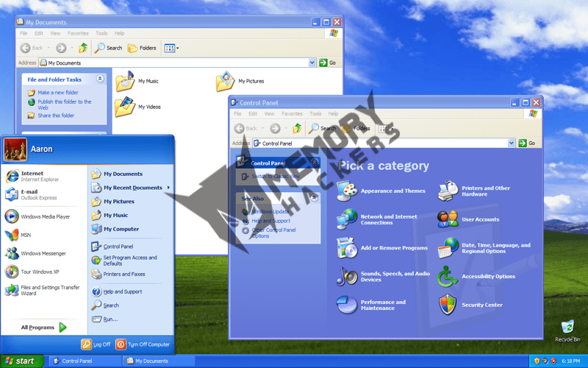Image resolution: width=588 pixels, height=368 pixels.
Task: Open the Favorites menu in My Documents window
Action: (x=78, y=33)
